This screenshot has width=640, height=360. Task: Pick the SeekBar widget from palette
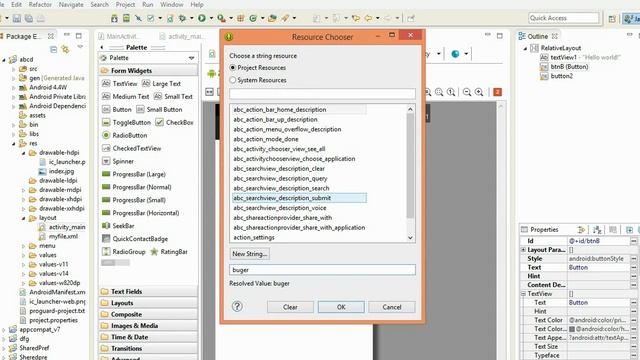[x=118, y=226]
